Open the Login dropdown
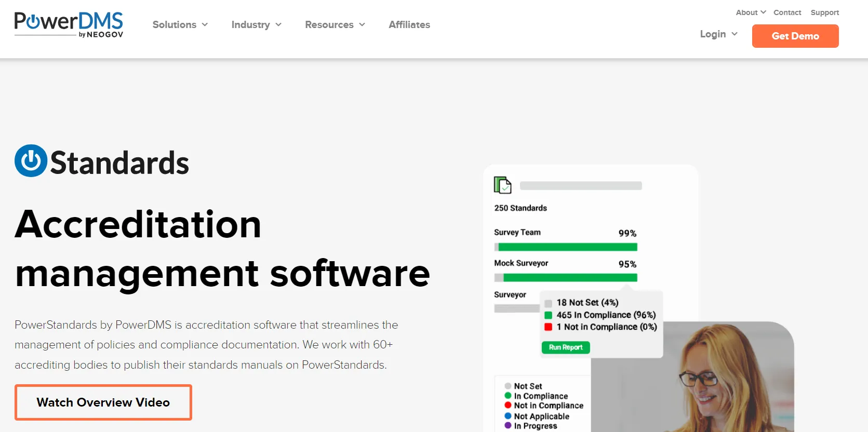Screen dimensions: 868x432 click(719, 34)
